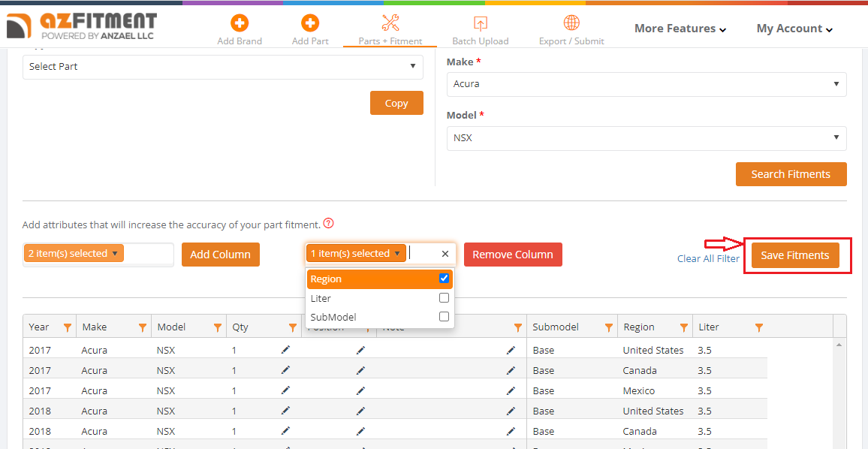This screenshot has width=868, height=449.
Task: Open the Note column filter funnel
Action: tap(518, 328)
